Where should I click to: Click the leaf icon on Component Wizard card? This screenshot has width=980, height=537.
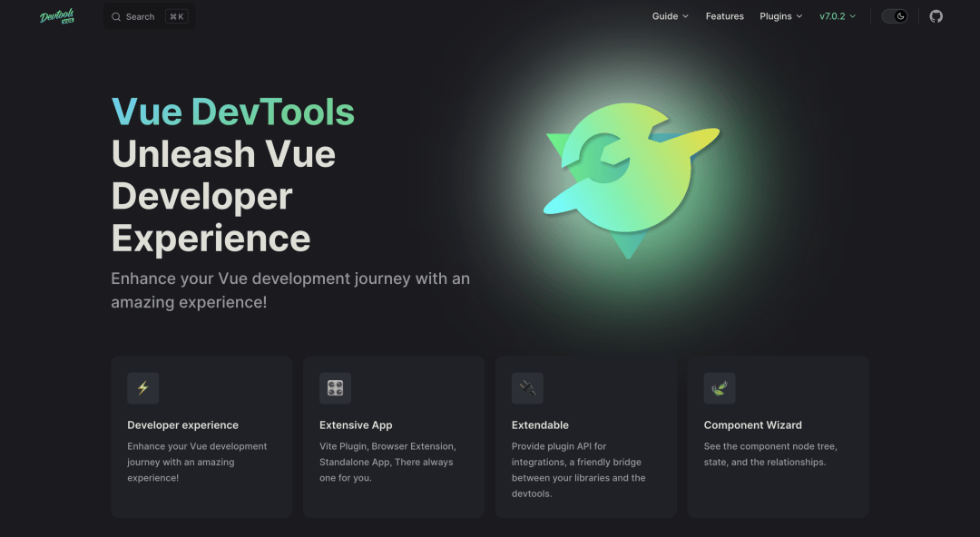click(x=720, y=388)
